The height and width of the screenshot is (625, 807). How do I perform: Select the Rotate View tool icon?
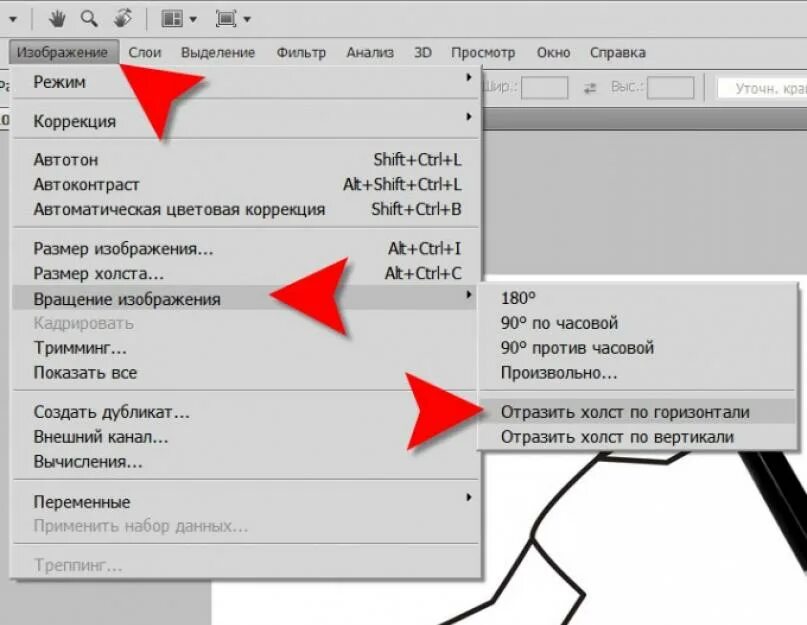click(x=122, y=19)
